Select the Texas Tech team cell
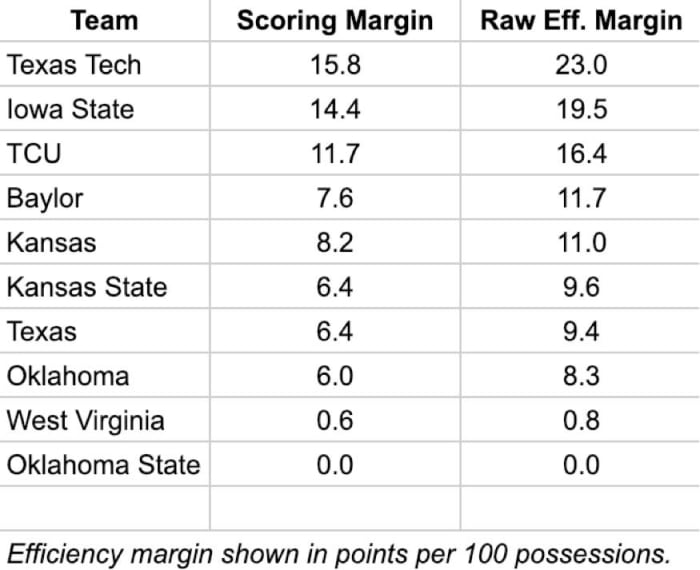 pos(74,65)
